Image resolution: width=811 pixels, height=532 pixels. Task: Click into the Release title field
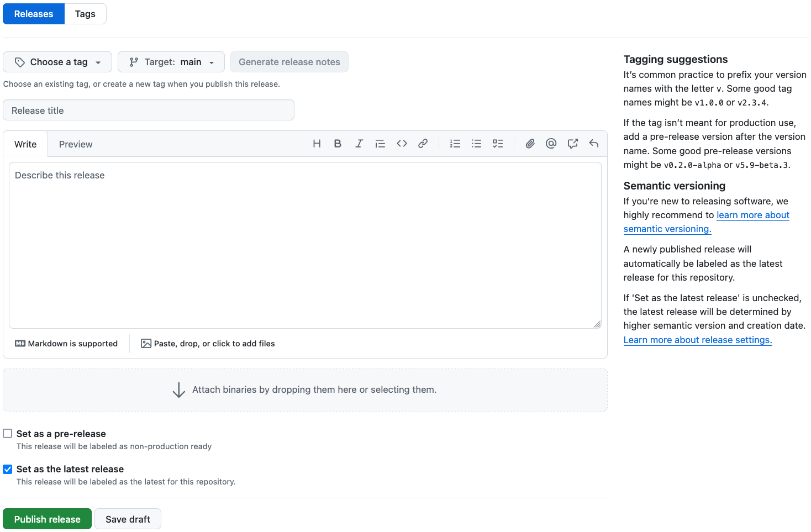(149, 110)
